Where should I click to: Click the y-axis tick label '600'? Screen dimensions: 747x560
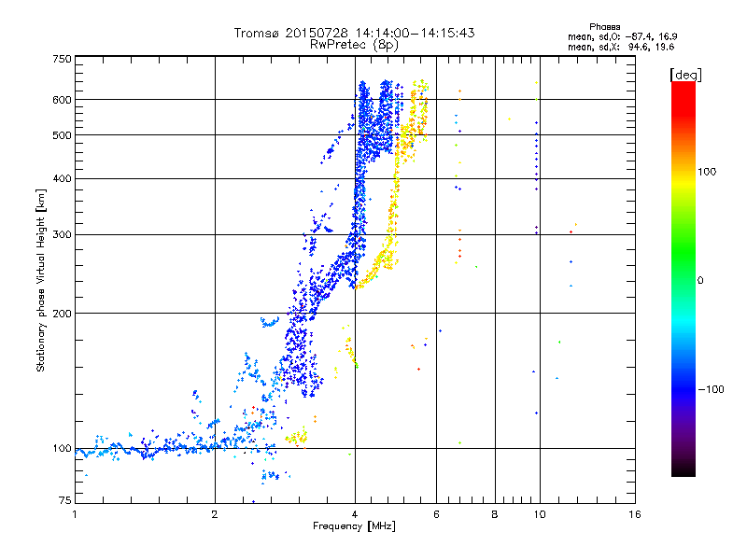point(62,100)
